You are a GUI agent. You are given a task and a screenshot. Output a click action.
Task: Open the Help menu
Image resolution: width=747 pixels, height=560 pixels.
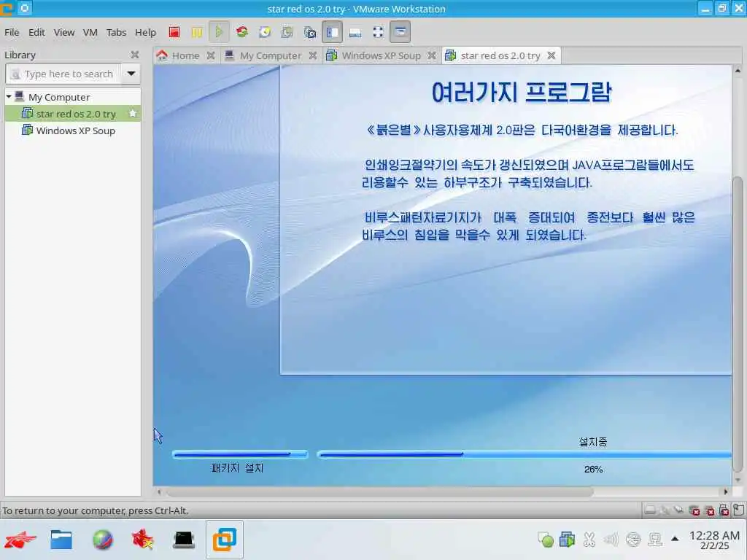point(145,32)
